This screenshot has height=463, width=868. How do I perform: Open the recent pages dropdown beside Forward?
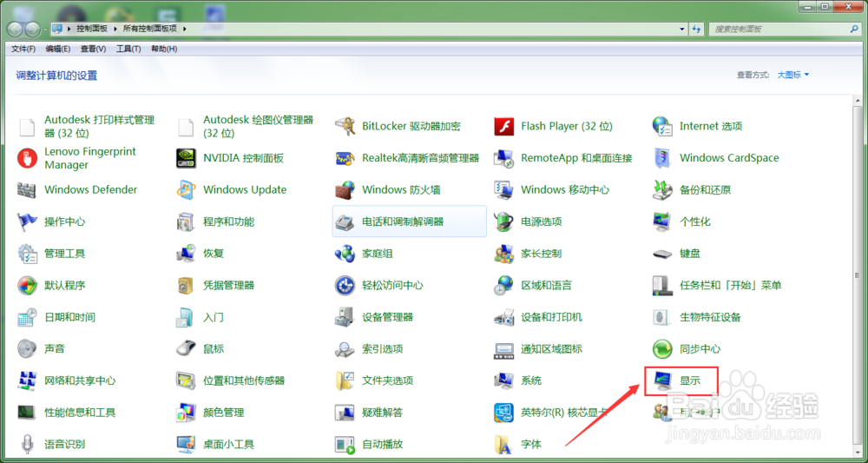(45, 30)
